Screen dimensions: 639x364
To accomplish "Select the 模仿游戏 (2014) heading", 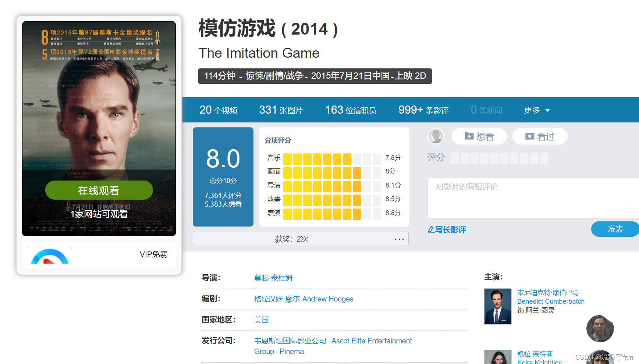I will click(268, 28).
